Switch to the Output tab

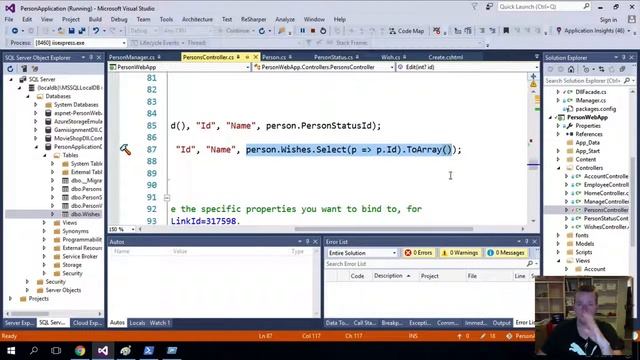coord(501,323)
